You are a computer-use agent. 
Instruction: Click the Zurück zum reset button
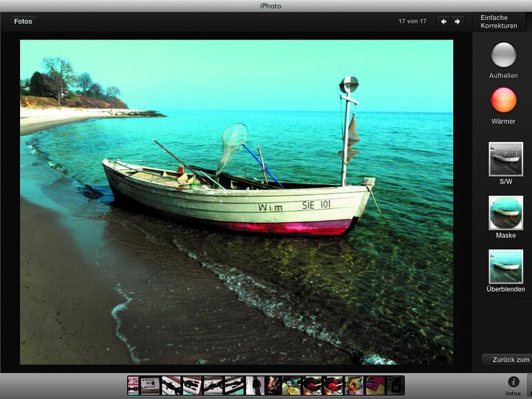507,360
